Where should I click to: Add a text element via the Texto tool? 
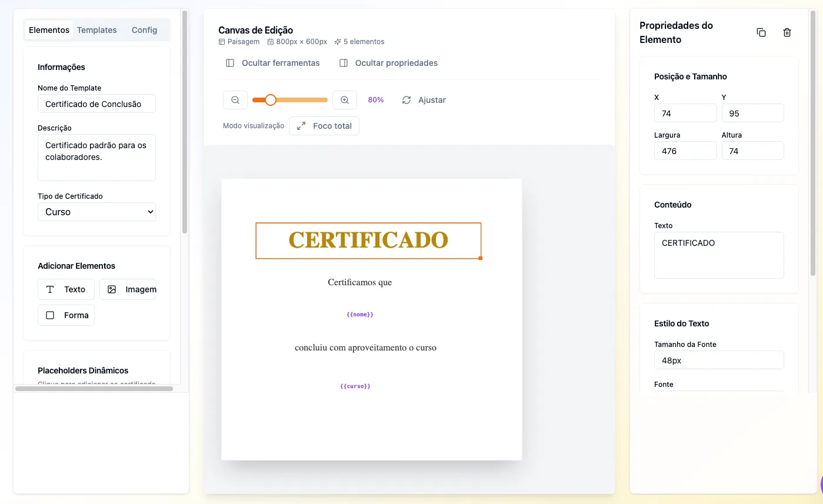click(x=66, y=289)
